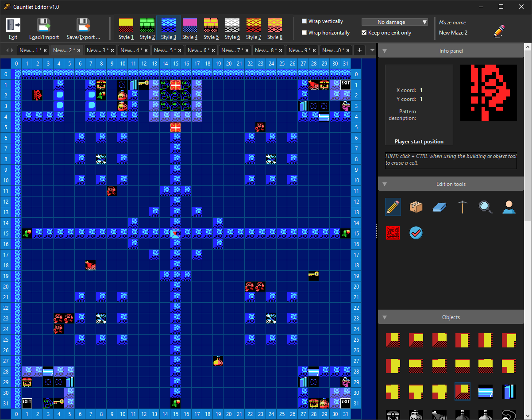Click the red maze generator icon
The height and width of the screenshot is (420, 532).
(393, 232)
